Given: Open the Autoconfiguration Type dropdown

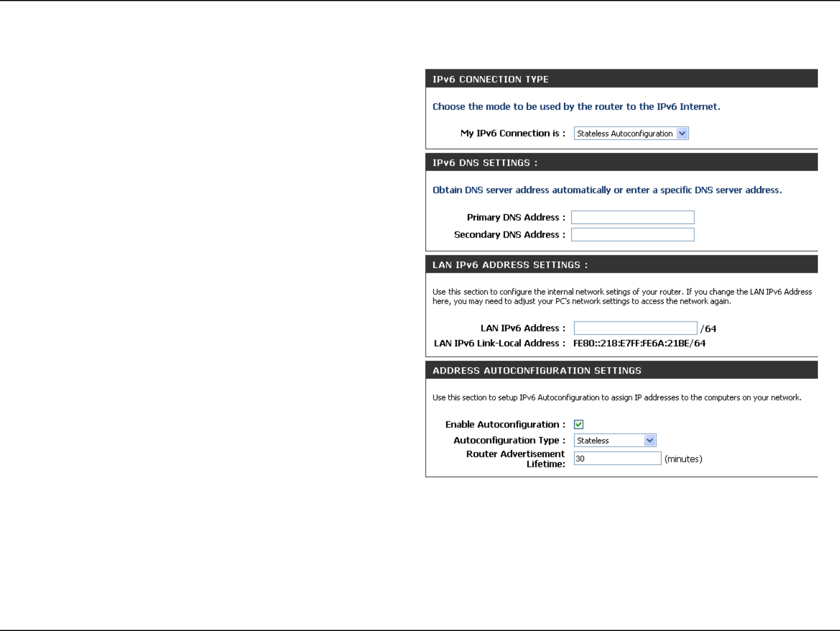Looking at the screenshot, I should click(615, 441).
